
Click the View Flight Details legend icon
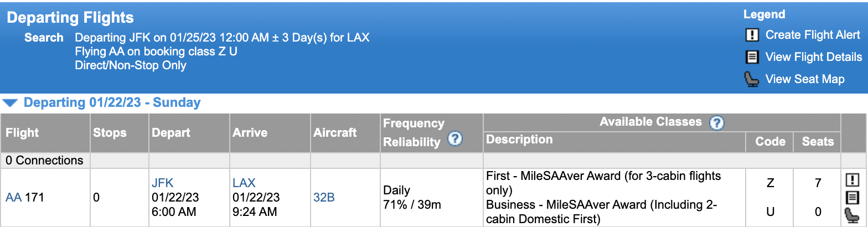click(x=752, y=57)
